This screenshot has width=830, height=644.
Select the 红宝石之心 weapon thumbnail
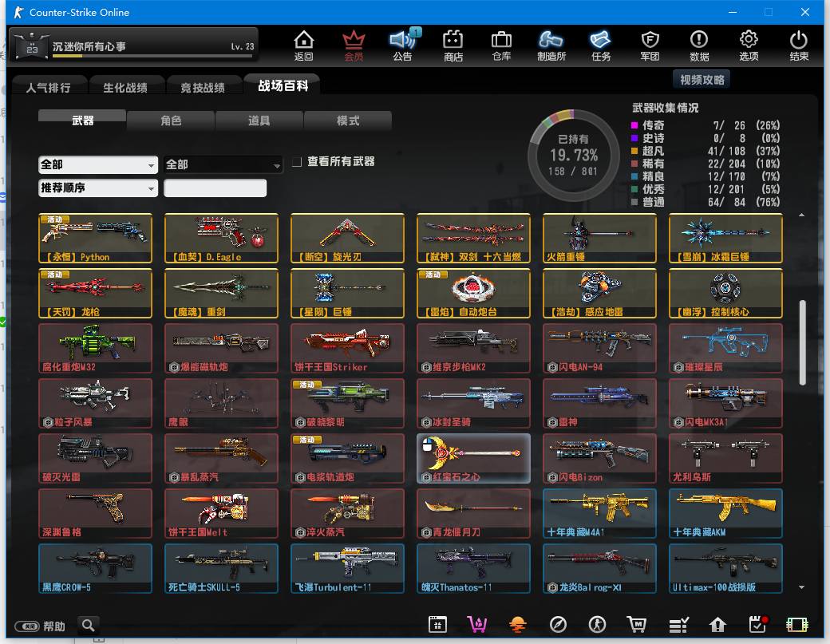click(x=473, y=458)
